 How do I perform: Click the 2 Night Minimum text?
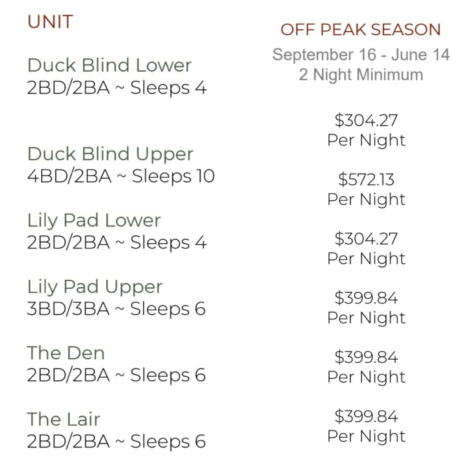[361, 74]
